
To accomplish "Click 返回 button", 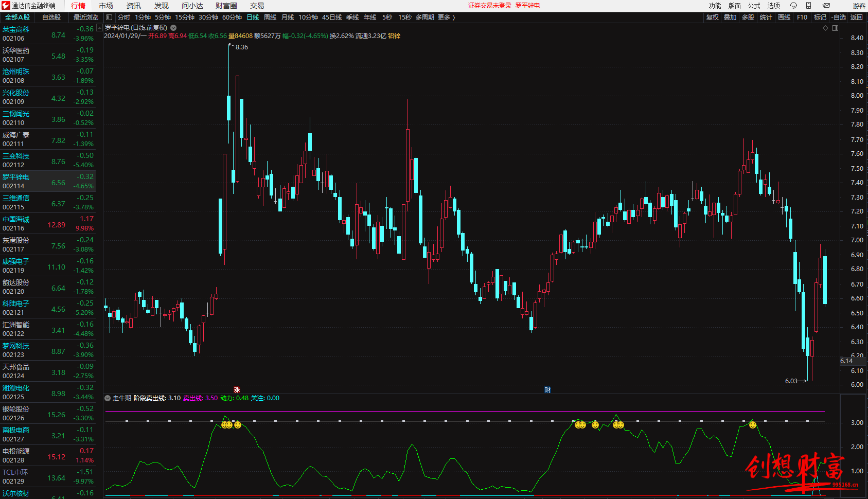I will click(857, 17).
